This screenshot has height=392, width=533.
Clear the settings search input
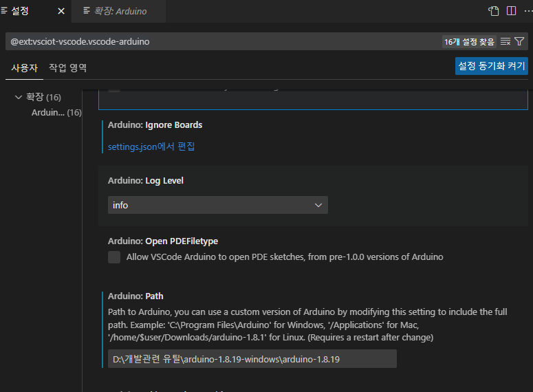click(505, 41)
